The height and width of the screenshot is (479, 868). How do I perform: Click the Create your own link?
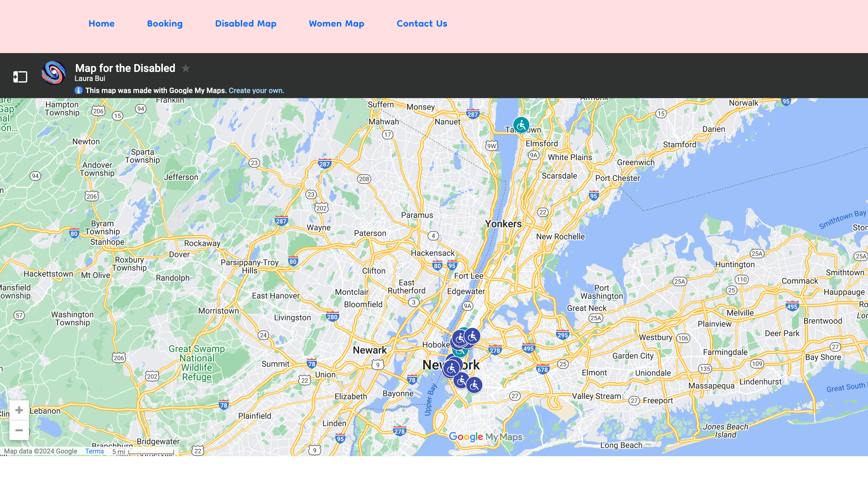[256, 90]
